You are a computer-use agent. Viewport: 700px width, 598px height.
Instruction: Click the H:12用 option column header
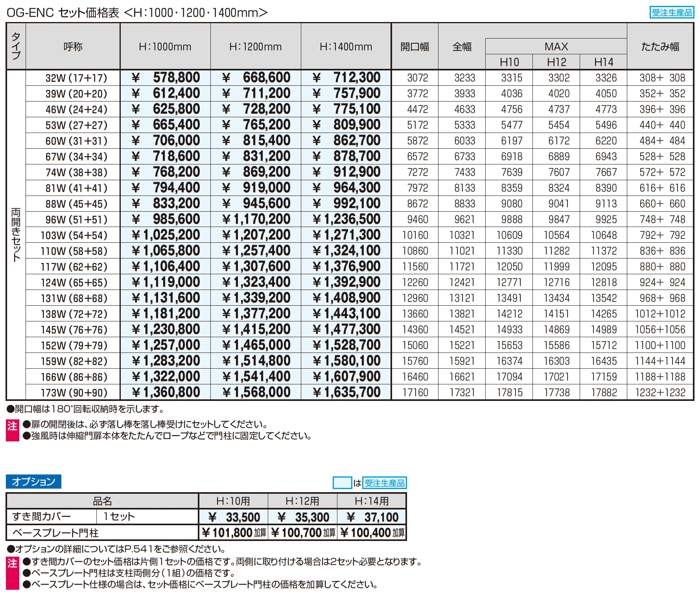tap(303, 501)
